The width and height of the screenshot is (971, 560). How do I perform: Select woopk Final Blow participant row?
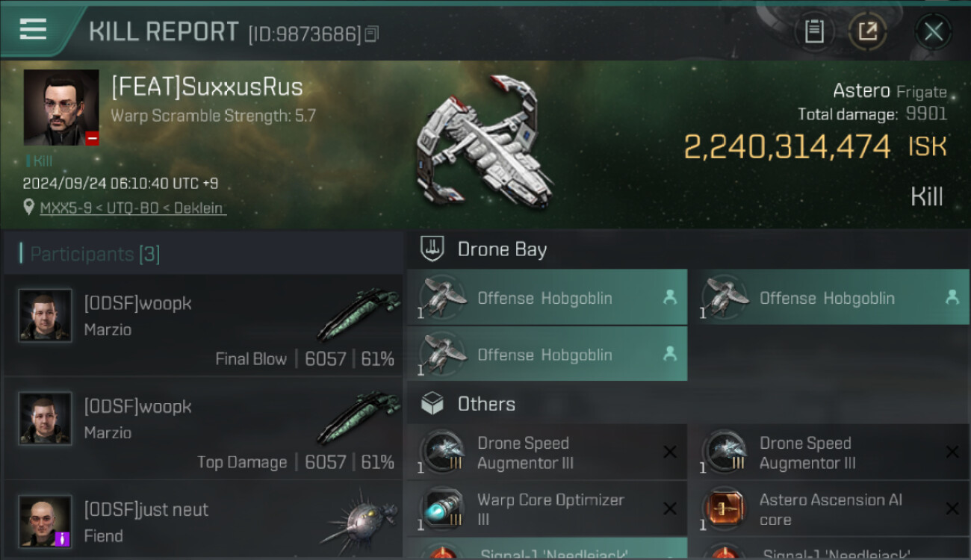click(x=203, y=326)
